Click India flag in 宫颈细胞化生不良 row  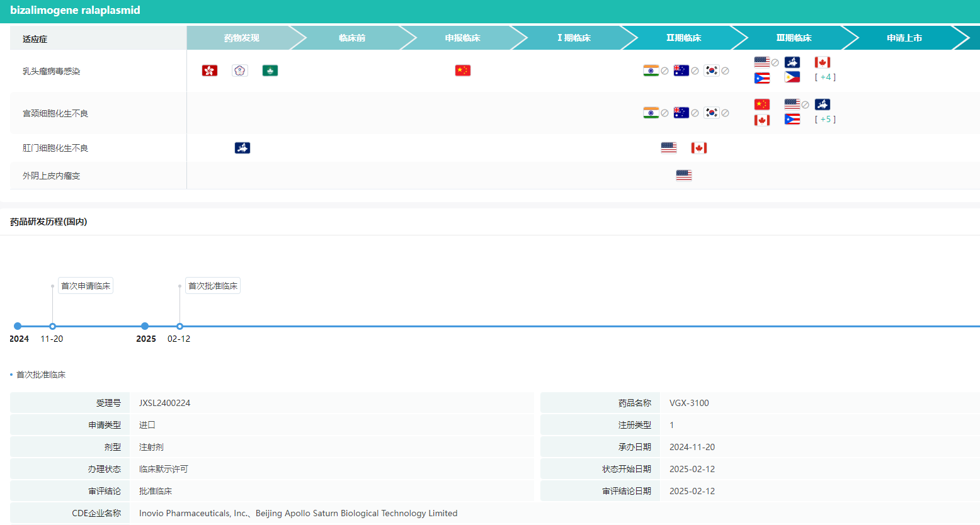point(651,113)
